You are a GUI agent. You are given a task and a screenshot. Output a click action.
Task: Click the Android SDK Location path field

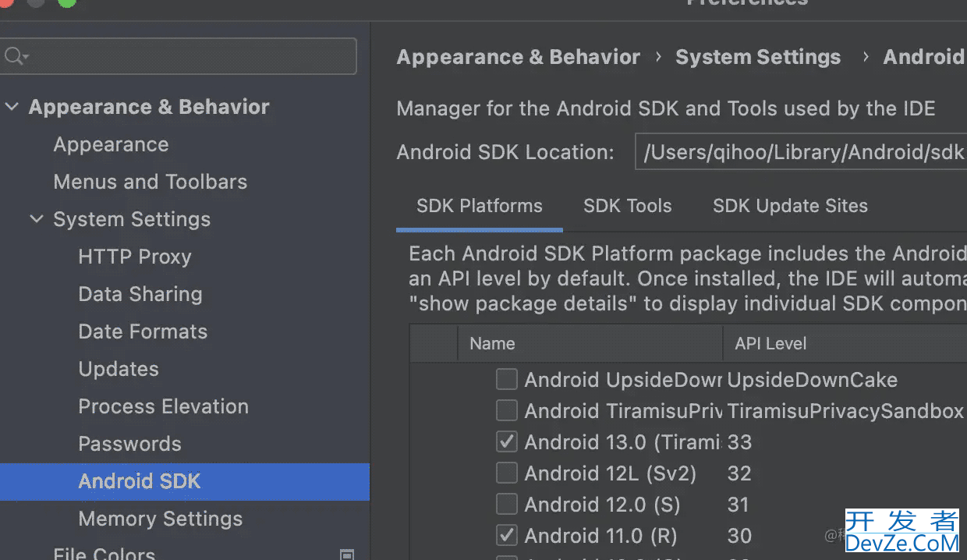click(801, 152)
